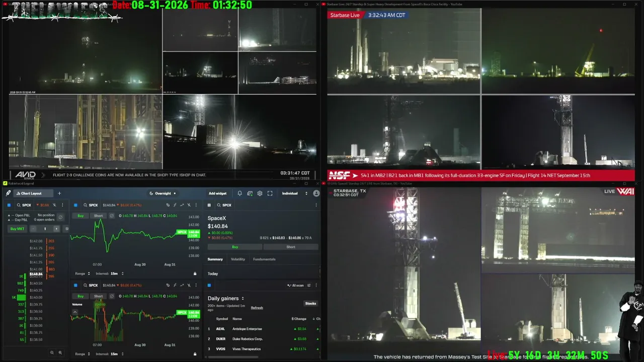644x362 pixels.
Task: Cancel orders icon in the ladder widget
Action: click(60, 217)
